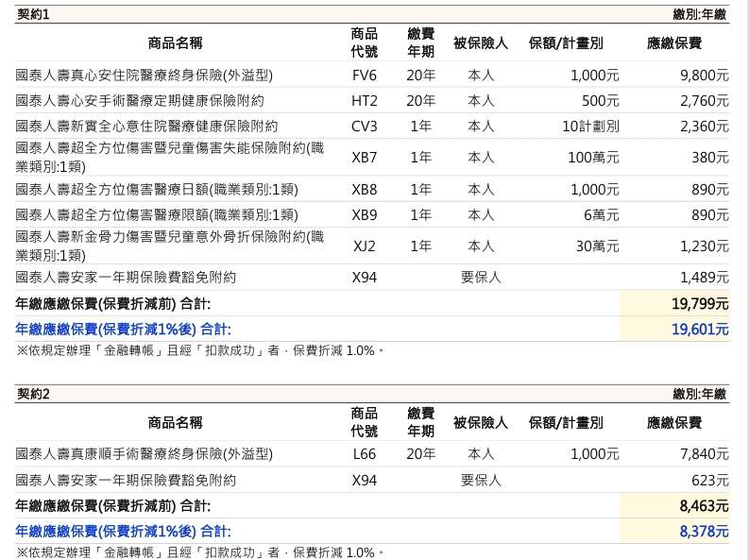Click the 6萬元 coverage amount
Viewport: 749px width, 560px height.
click(x=602, y=214)
